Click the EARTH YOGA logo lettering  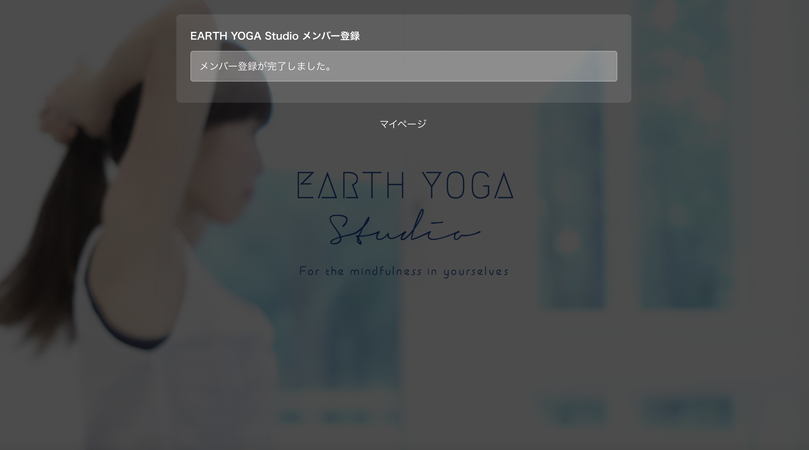405,185
